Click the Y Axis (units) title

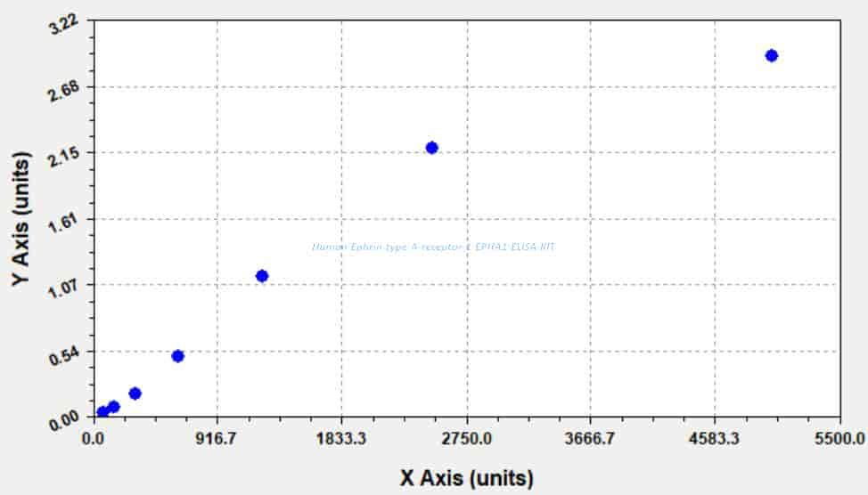[21, 218]
